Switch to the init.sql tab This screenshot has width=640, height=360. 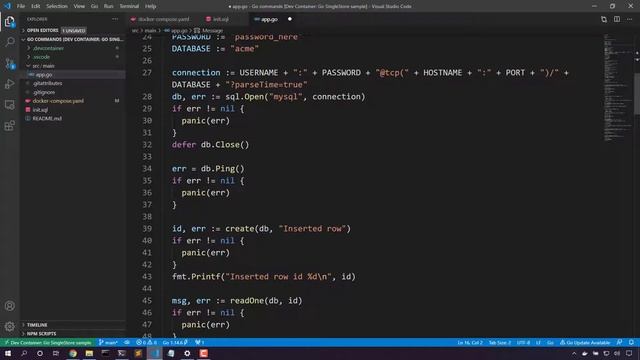[220, 19]
